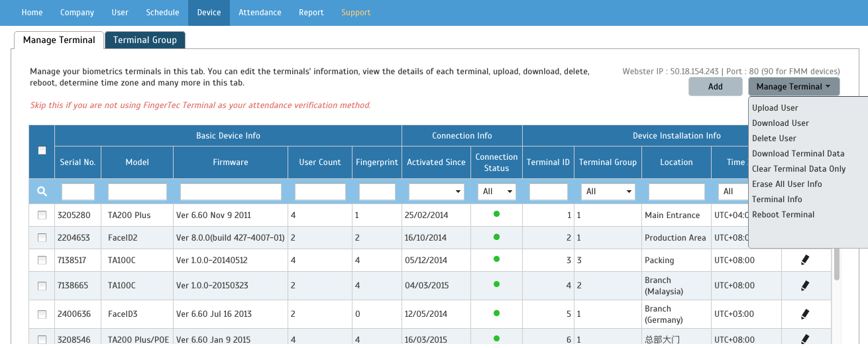Check the box for terminal 2400636
868x348 pixels.
[x=42, y=314]
